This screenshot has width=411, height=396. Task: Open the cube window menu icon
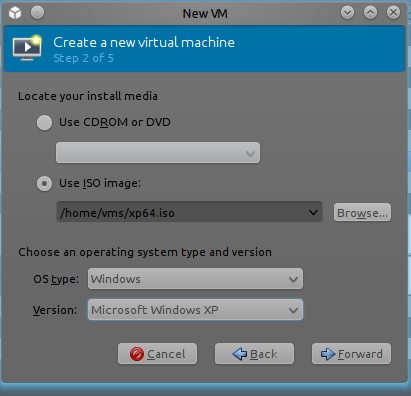coord(15,13)
